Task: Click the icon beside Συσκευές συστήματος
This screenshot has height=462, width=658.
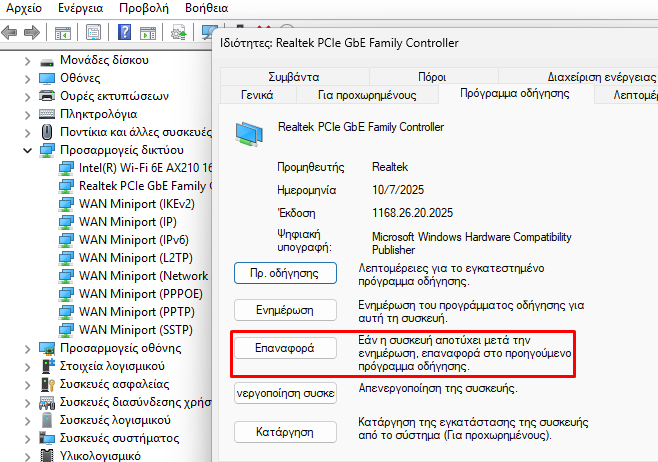Action: point(47,438)
